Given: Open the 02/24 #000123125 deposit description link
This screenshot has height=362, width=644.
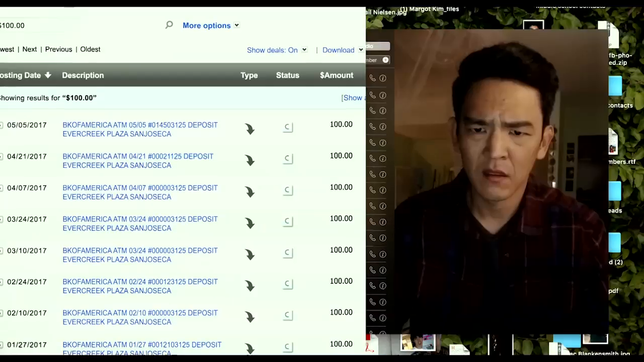Looking at the screenshot, I should 140,286.
